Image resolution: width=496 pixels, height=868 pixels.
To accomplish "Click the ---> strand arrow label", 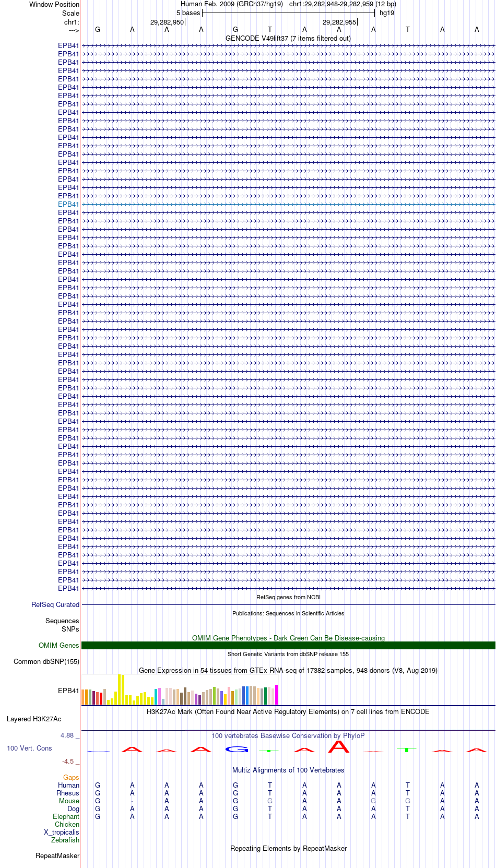I will [x=74, y=30].
